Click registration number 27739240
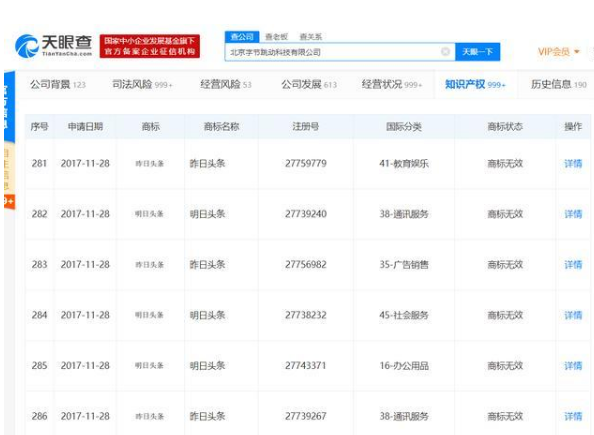The width and height of the screenshot is (594, 435). pos(306,214)
